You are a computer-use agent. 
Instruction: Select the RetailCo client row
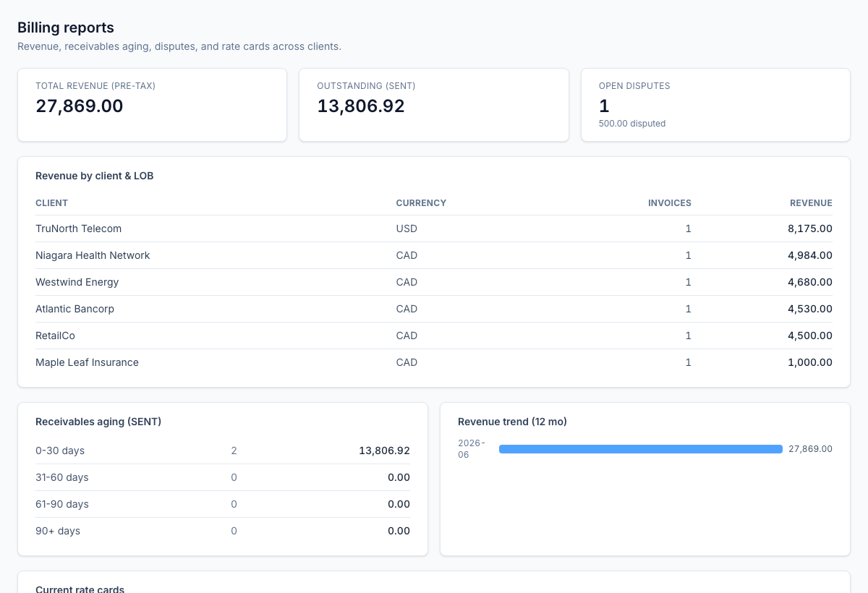click(x=434, y=336)
